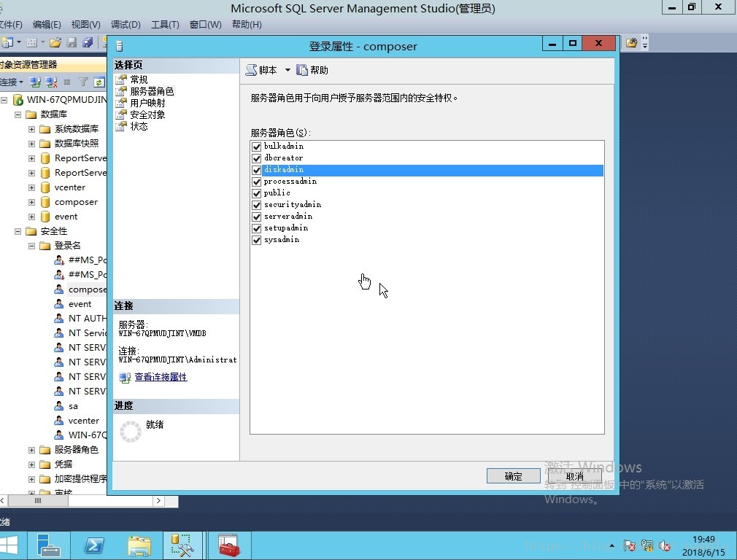Open the 视图(V) menu
737x560 pixels.
click(85, 25)
